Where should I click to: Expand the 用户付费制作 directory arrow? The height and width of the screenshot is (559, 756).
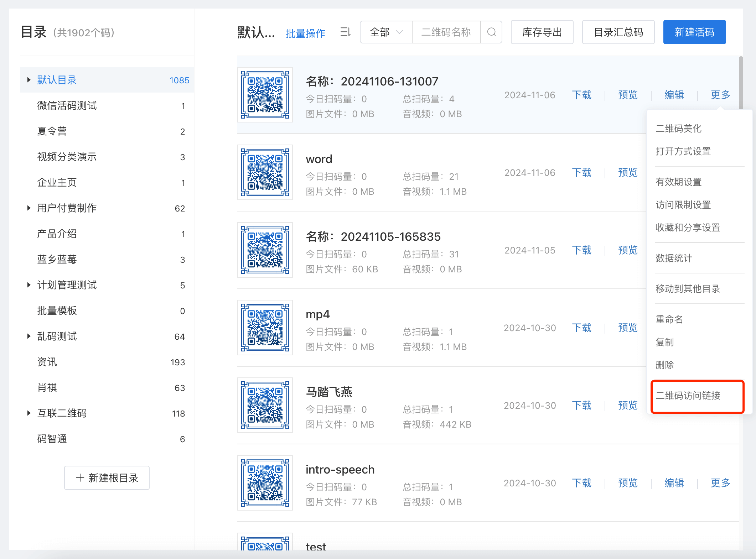point(29,208)
